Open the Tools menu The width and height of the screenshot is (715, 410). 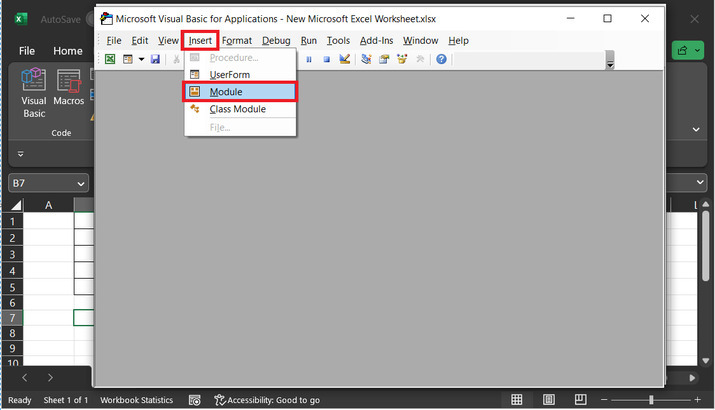click(x=338, y=41)
